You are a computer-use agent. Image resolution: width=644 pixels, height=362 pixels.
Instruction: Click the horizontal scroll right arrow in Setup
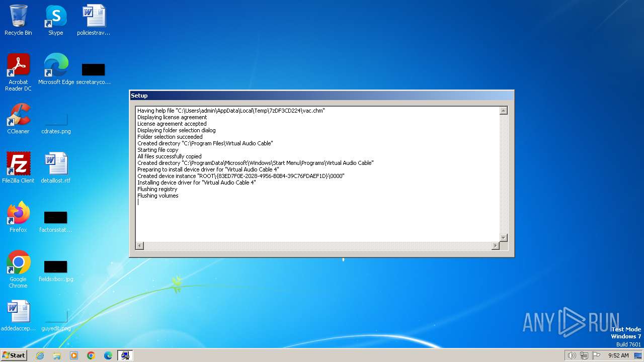coord(496,245)
